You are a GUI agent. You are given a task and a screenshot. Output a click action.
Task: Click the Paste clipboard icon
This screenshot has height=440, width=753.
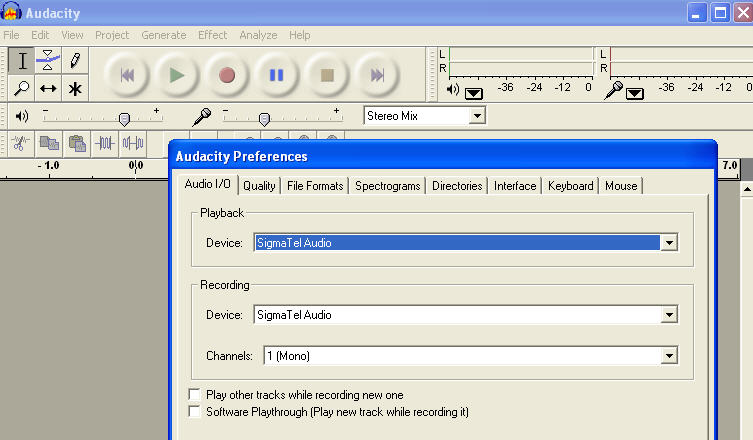pos(77,143)
